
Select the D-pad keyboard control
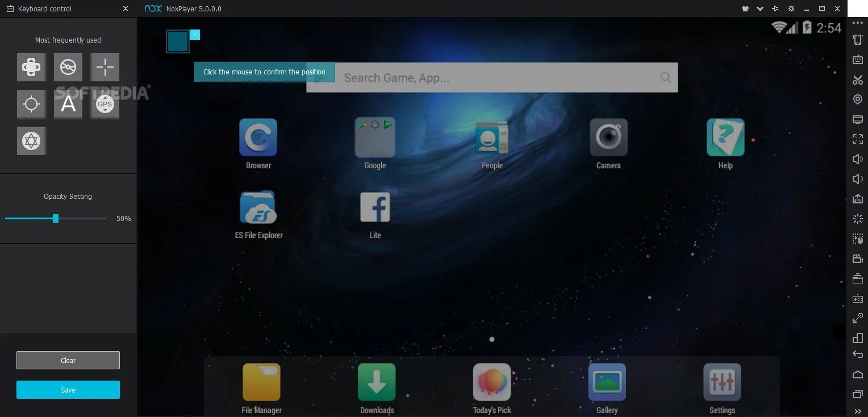31,67
